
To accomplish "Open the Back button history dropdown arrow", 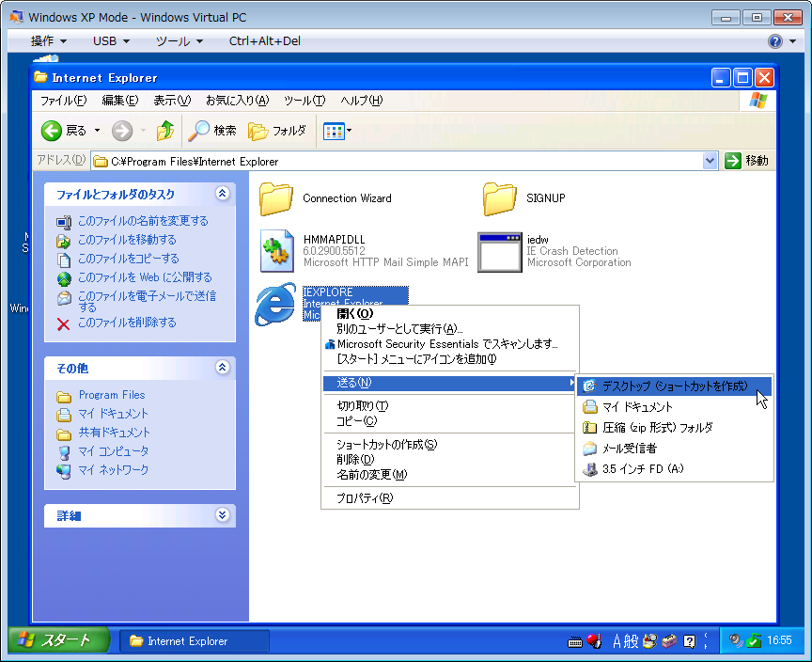I will tap(97, 131).
